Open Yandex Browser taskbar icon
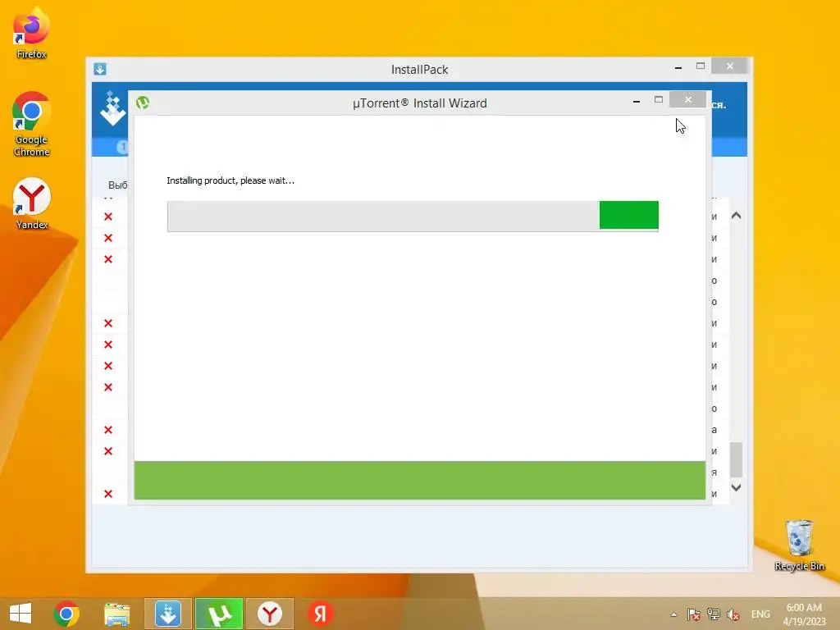Screen dimensions: 840x630 pos(270,614)
